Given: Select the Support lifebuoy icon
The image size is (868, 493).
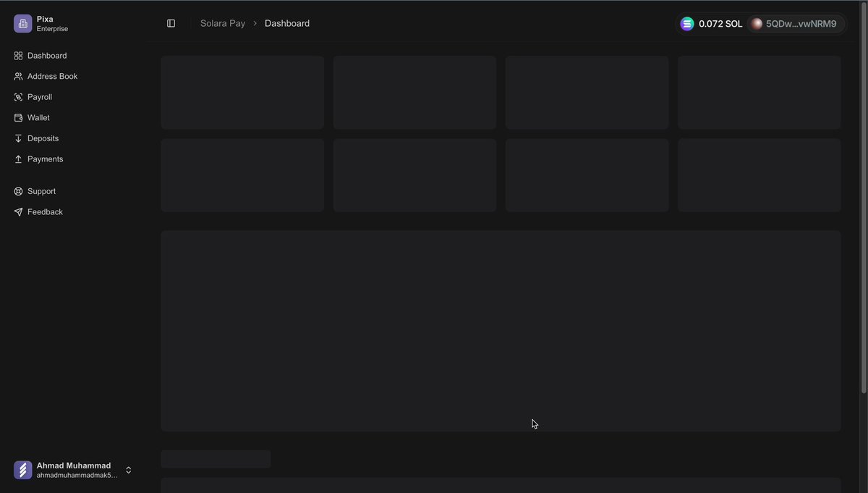Looking at the screenshot, I should point(17,190).
